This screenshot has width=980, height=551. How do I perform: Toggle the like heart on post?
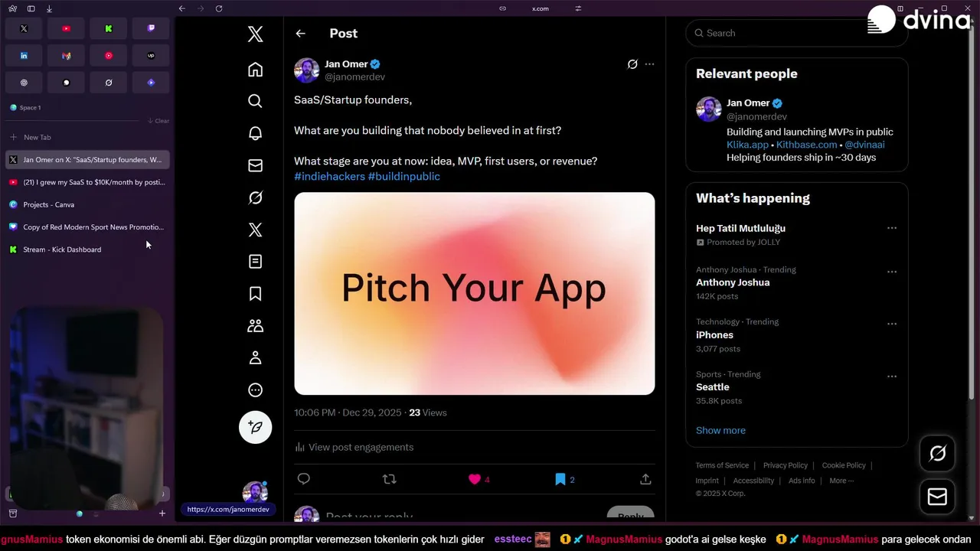click(x=475, y=479)
